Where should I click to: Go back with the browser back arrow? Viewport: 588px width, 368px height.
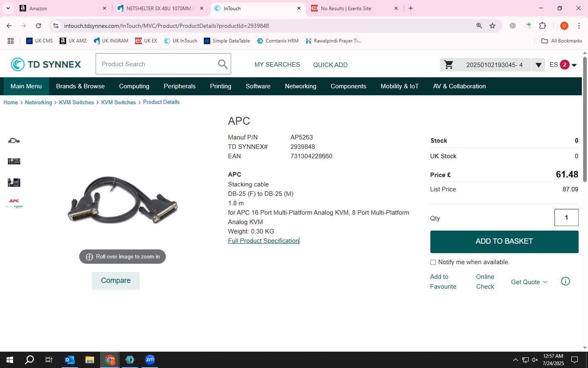[x=9, y=26]
